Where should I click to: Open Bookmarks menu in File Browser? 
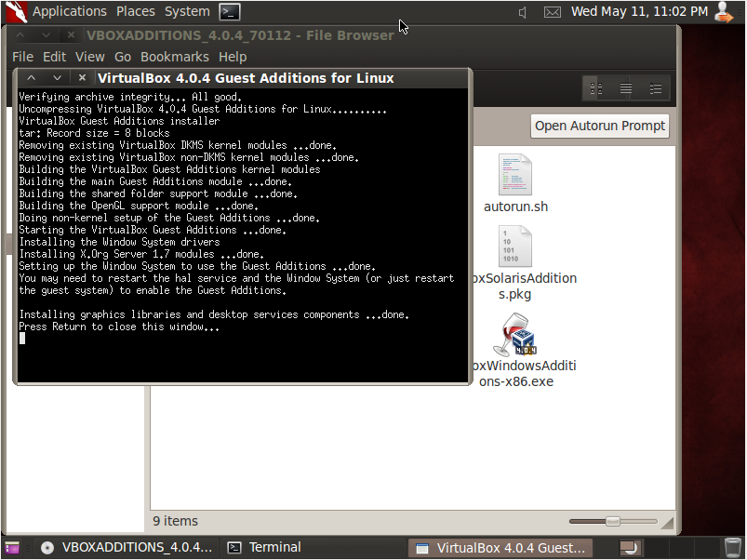click(x=175, y=57)
